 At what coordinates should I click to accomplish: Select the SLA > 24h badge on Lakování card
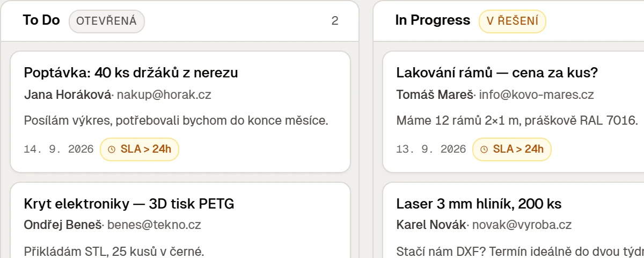click(x=511, y=149)
